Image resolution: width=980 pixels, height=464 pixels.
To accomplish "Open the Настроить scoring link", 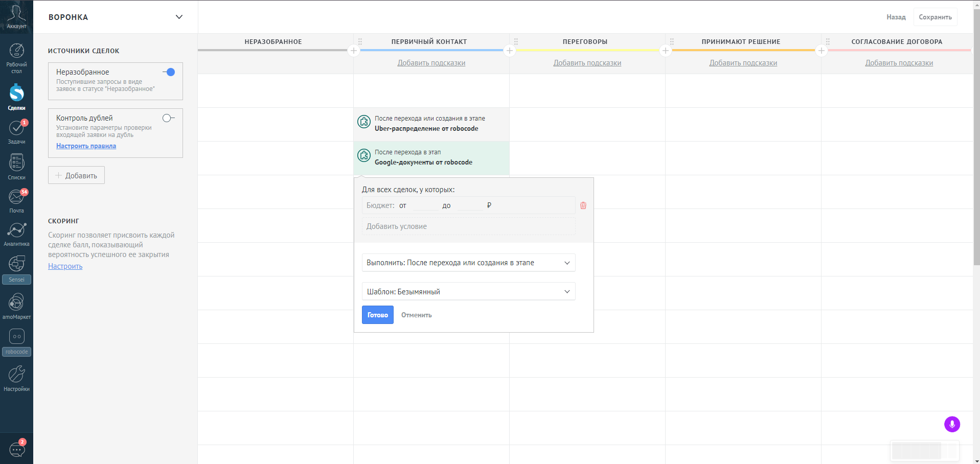I will coord(65,266).
